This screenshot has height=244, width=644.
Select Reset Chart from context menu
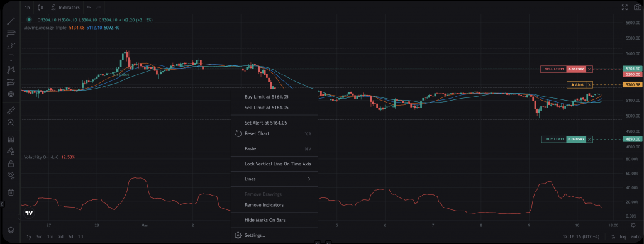pyautogui.click(x=274, y=133)
